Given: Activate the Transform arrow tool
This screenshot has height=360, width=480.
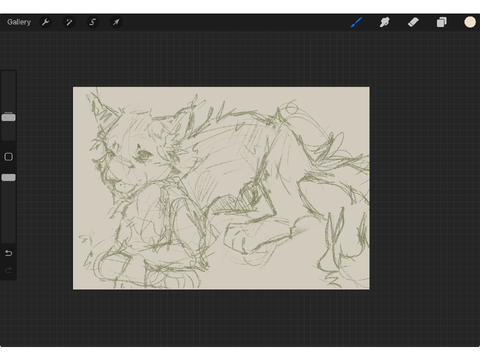Looking at the screenshot, I should click(116, 22).
